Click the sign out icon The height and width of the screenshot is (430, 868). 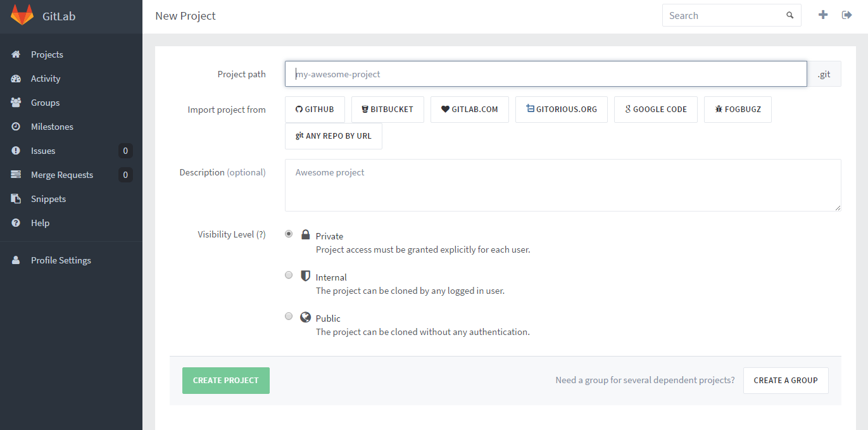pyautogui.click(x=847, y=15)
